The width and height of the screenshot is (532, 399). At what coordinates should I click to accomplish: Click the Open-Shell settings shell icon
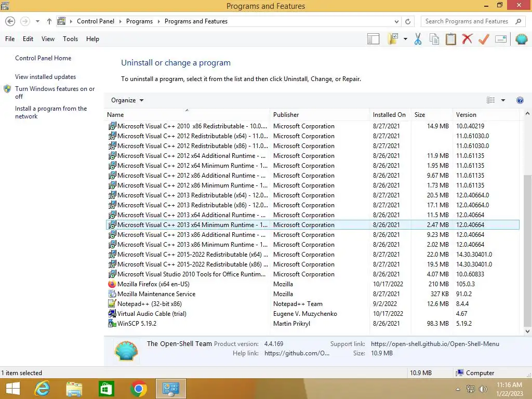[x=521, y=39]
